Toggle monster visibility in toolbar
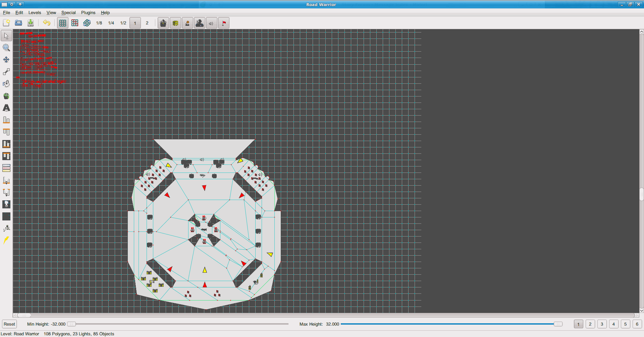The height and width of the screenshot is (337, 644). click(163, 23)
